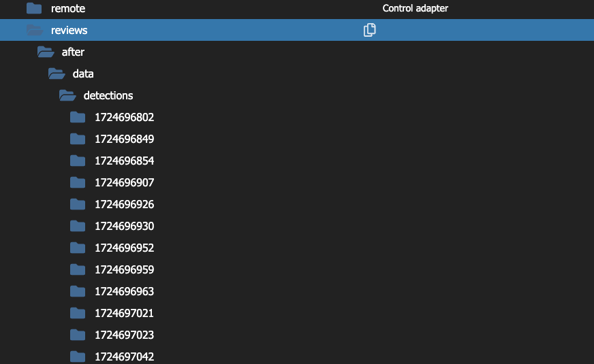The width and height of the screenshot is (594, 364).
Task: Select folder name 1724696854
Action: pos(124,161)
